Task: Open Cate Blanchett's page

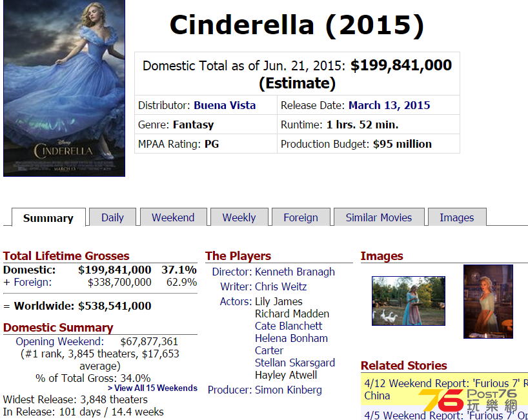Action: click(x=289, y=326)
